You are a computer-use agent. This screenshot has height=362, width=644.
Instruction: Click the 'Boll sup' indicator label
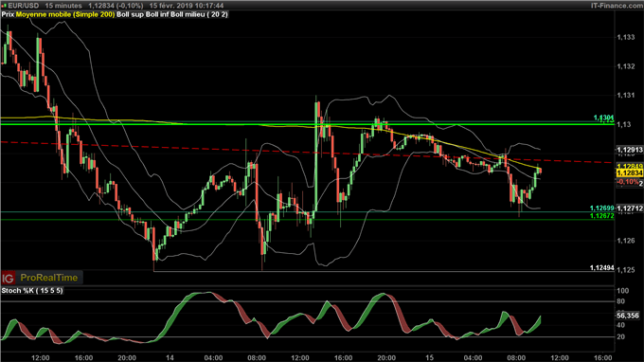pos(130,14)
